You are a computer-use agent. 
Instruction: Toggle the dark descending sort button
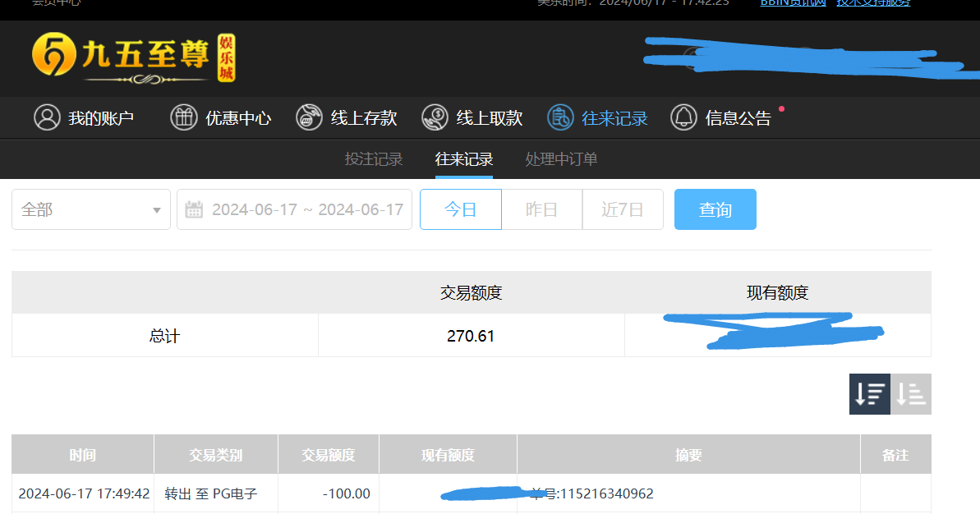pyautogui.click(x=869, y=394)
